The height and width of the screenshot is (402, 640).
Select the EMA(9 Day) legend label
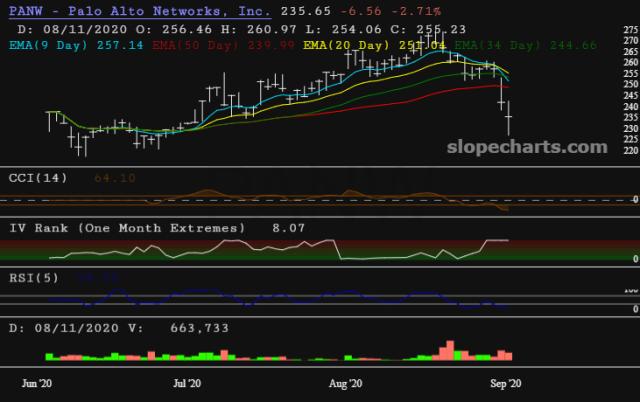point(48,48)
